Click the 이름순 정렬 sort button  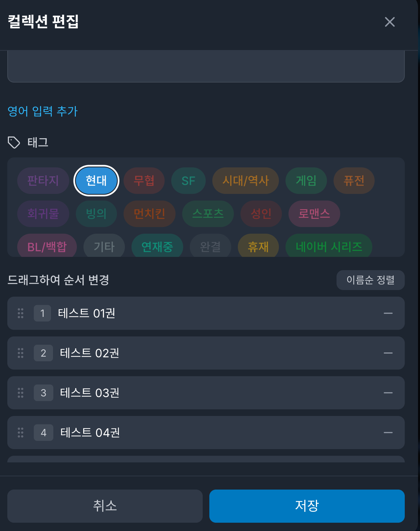pyautogui.click(x=370, y=280)
